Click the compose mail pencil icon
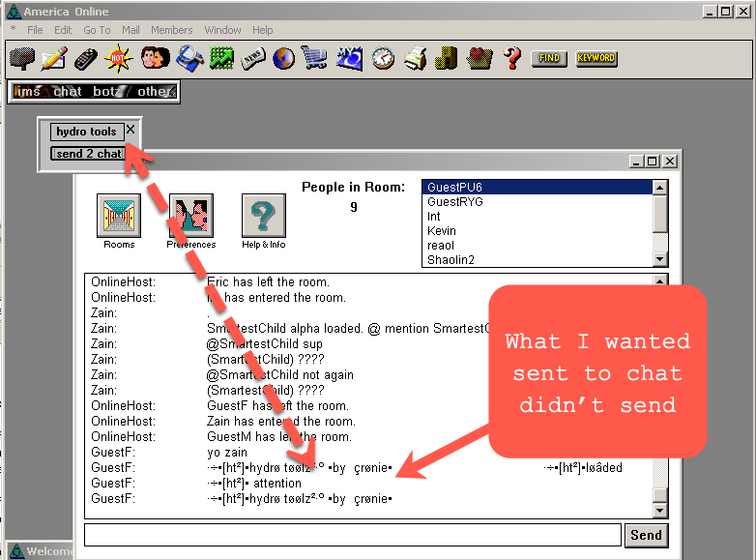 [x=54, y=59]
